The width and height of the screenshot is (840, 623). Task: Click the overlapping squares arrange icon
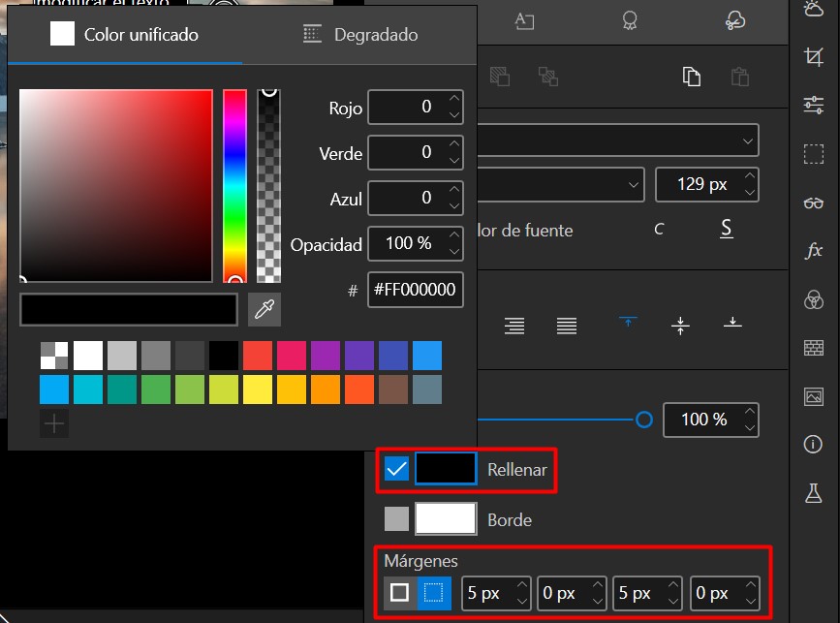[548, 77]
